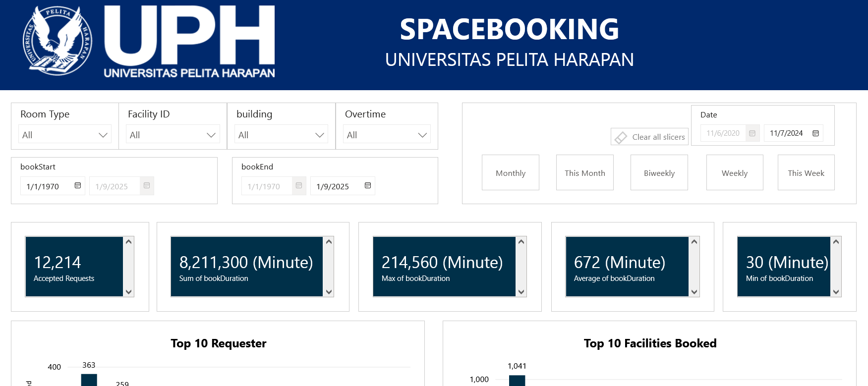Click the Facility ID slicer label

point(149,114)
